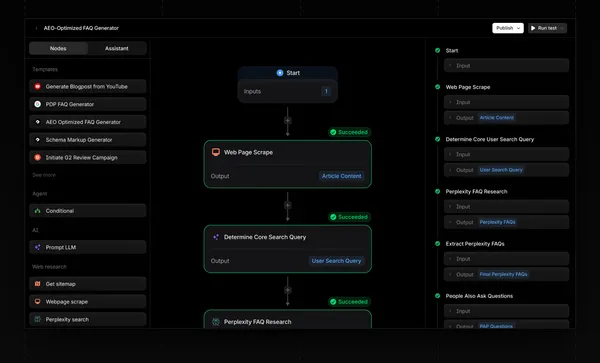Click the green check next to Start step
The height and width of the screenshot is (363, 600).
[x=437, y=50]
